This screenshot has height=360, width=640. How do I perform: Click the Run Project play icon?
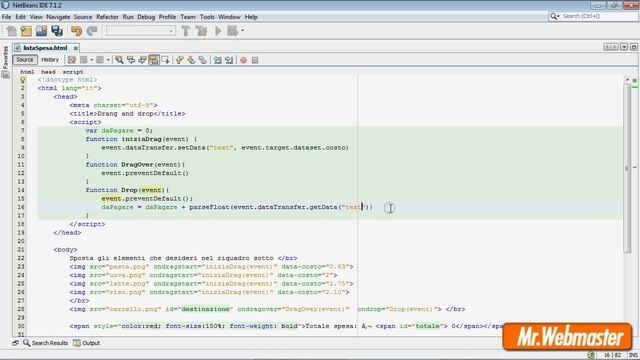point(218,31)
